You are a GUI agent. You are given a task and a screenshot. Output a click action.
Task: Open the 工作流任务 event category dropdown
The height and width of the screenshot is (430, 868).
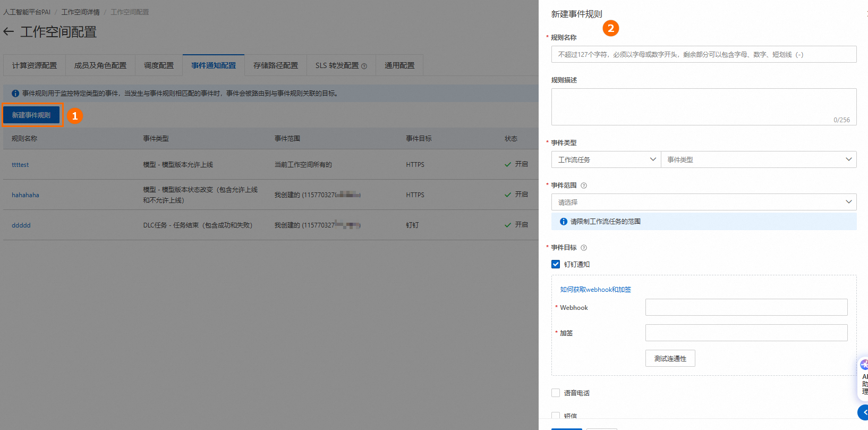[606, 159]
